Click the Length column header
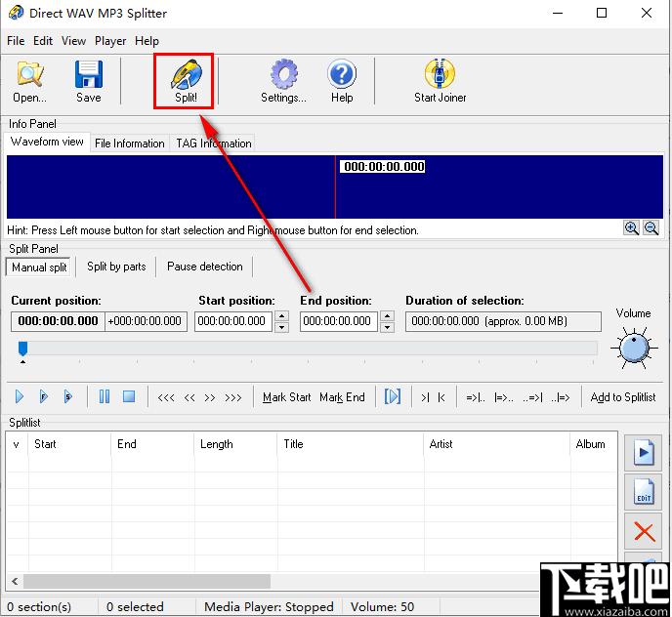The width and height of the screenshot is (672, 617). [236, 444]
